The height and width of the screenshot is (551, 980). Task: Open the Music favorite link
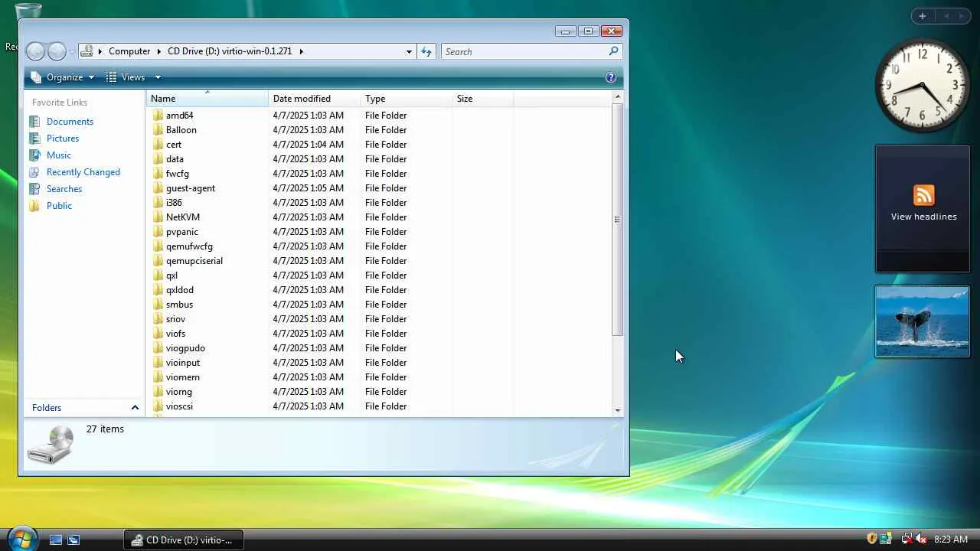point(59,155)
